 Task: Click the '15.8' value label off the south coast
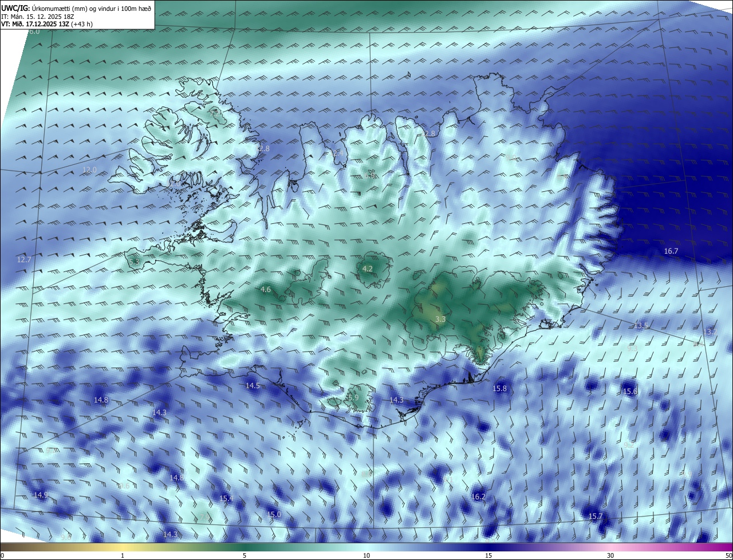[x=500, y=389]
